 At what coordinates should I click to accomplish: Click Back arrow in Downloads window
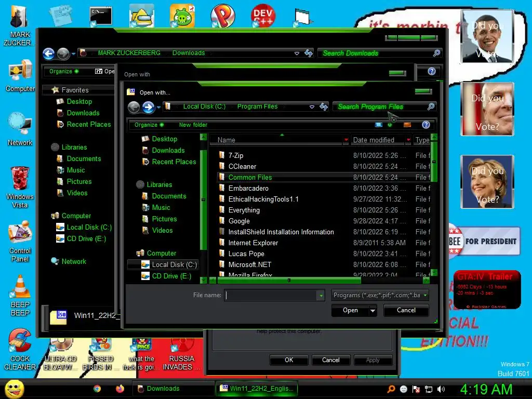point(48,54)
